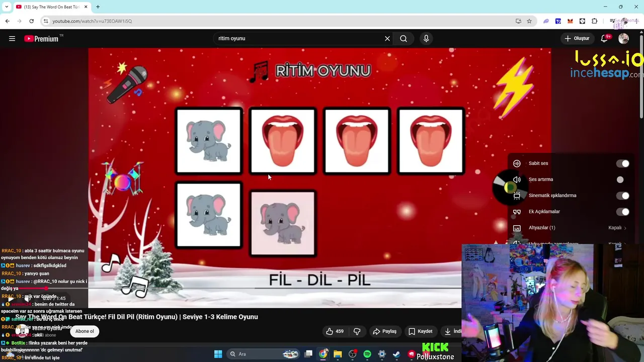Reload the page with refresh icon
644x362 pixels.
point(31,21)
